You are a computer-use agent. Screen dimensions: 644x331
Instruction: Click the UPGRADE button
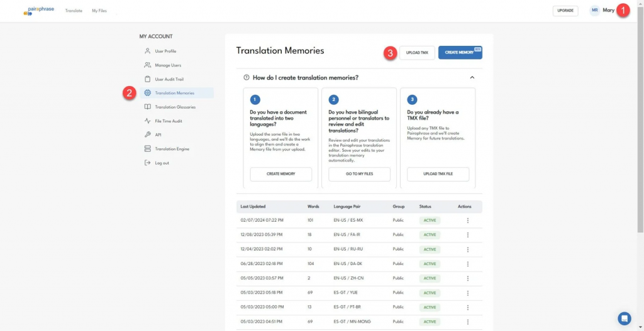pos(565,11)
